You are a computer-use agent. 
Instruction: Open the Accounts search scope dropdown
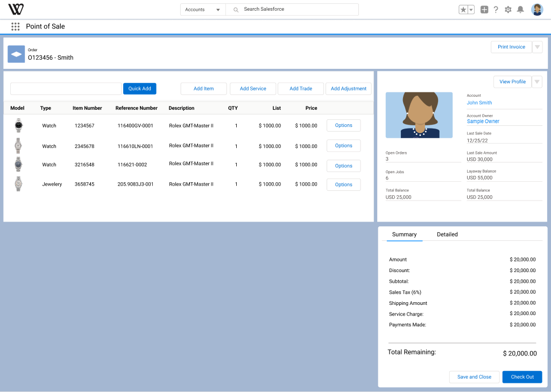coord(203,10)
